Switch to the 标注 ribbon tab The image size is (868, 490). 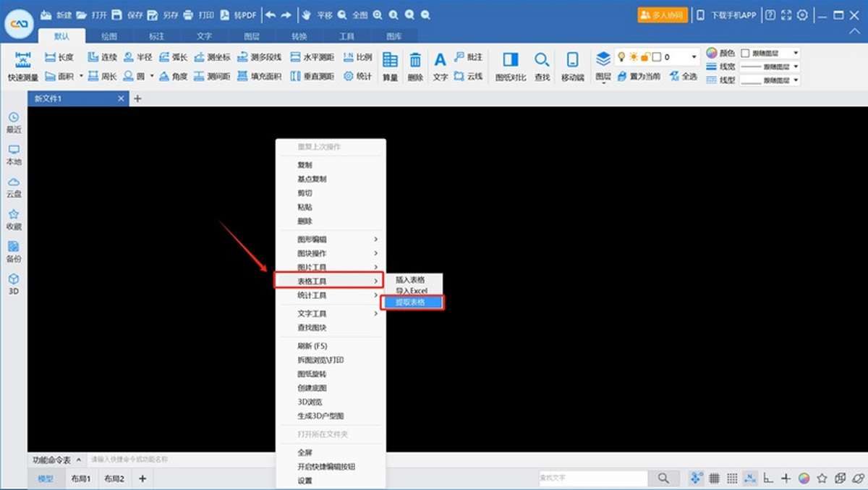coord(156,35)
